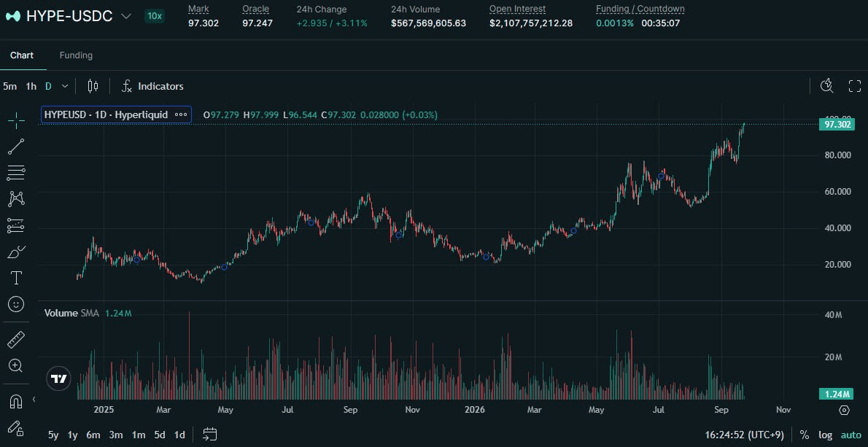Click the Oracle price label
Viewport: 868px width, 447px height.
[255, 9]
